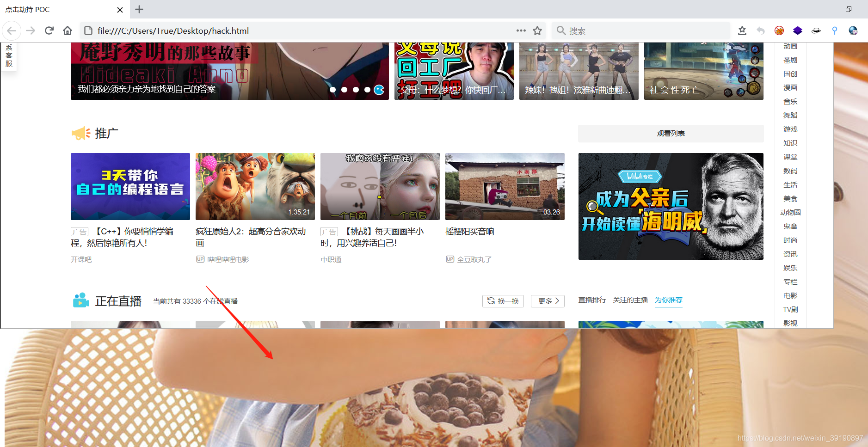Viewport: 868px width, 447px height.
Task: Go to 舞蹈 in the side navigation
Action: point(790,116)
